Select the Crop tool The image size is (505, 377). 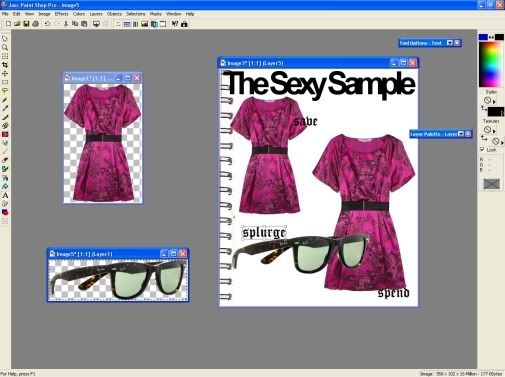click(x=5, y=65)
